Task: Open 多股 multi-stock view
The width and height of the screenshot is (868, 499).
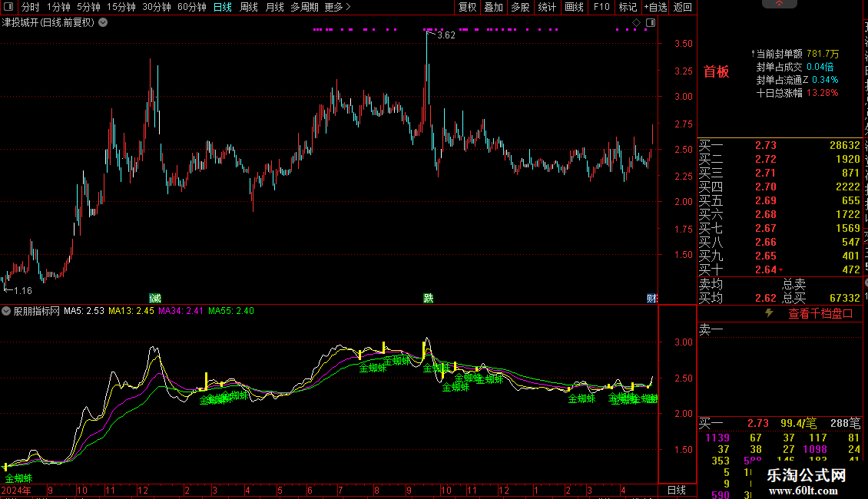Action: pos(520,7)
